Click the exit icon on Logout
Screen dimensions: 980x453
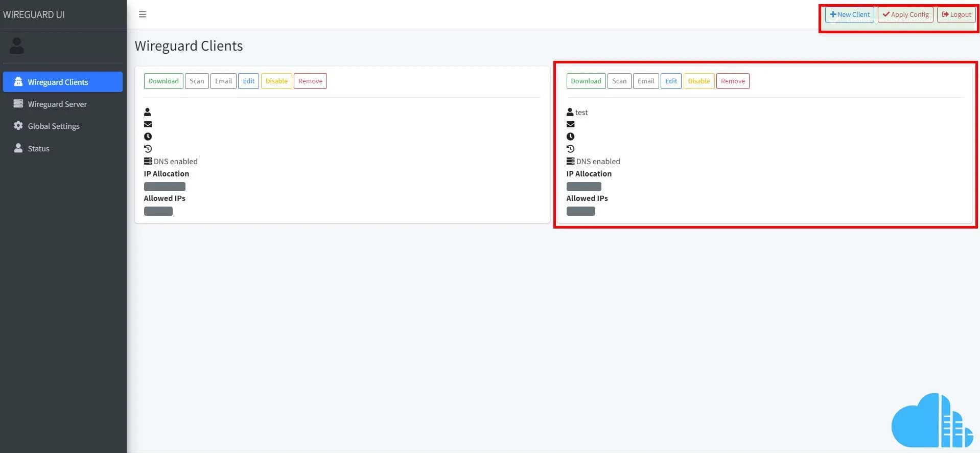tap(945, 14)
